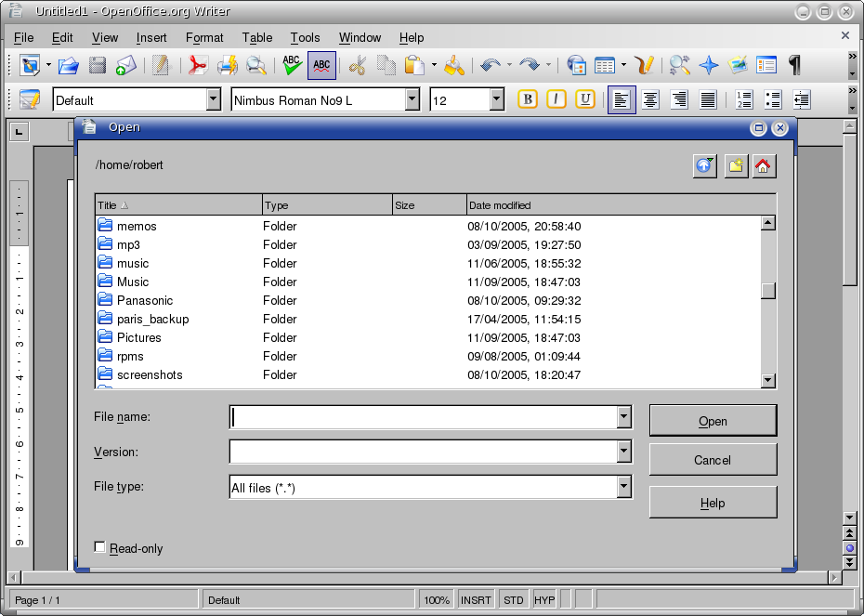Open the Insert Table dropdown arrow
This screenshot has height=616, width=864.
click(x=623, y=66)
